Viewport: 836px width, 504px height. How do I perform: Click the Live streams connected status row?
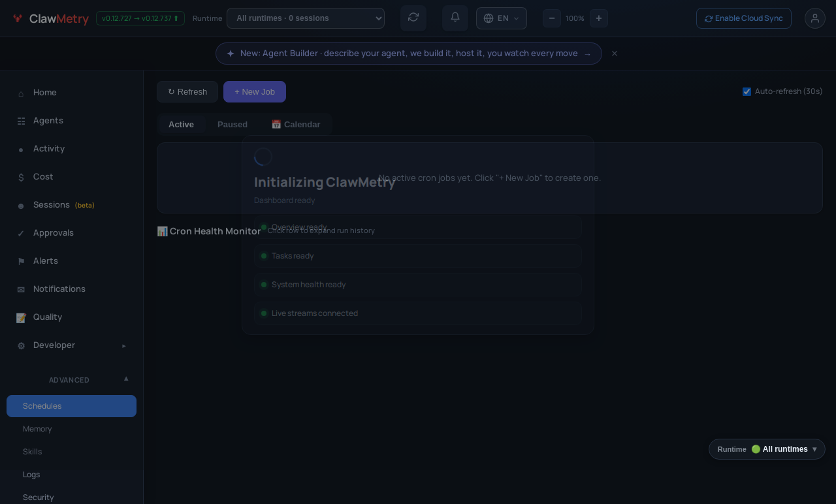point(418,313)
